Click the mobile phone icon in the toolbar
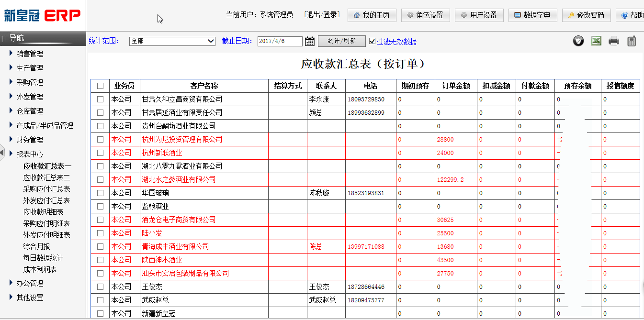The image size is (644, 320). point(632,41)
